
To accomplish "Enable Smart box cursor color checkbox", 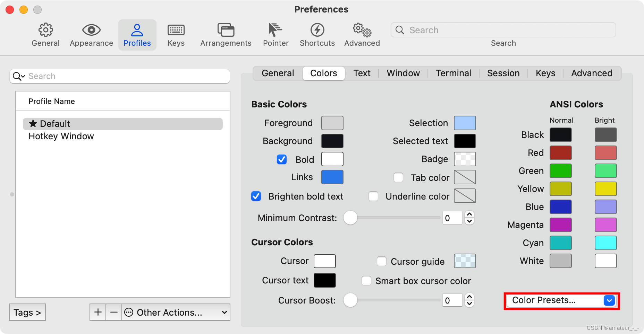I will [x=366, y=281].
